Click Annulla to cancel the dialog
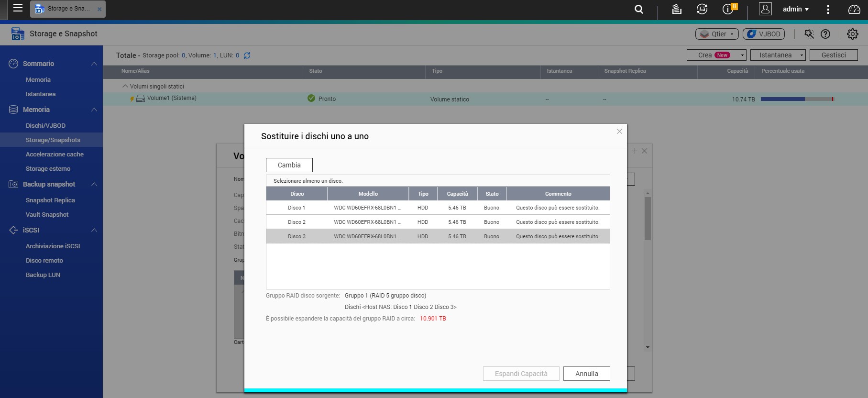The image size is (868, 398). click(586, 374)
